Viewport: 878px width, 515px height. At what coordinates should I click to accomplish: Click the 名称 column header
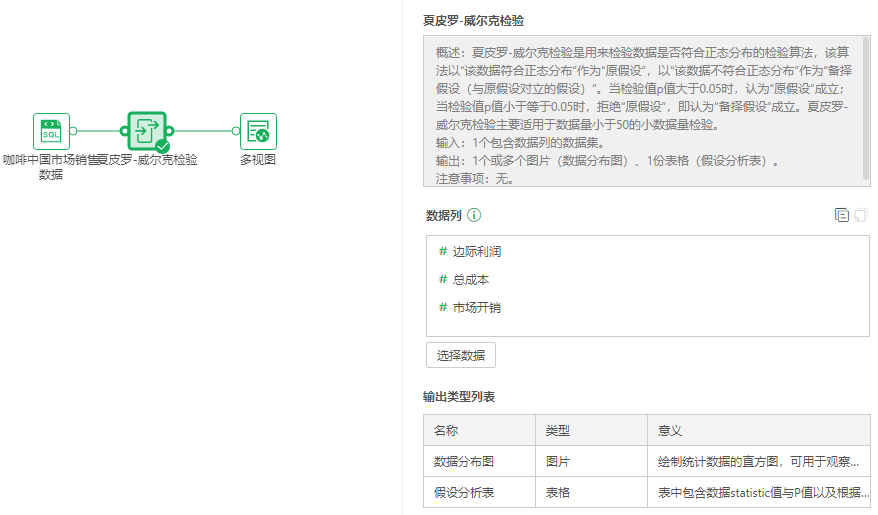click(446, 430)
